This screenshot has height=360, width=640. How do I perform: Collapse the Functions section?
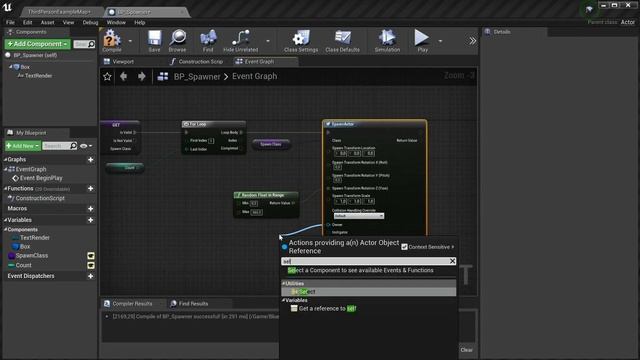coord(6,189)
